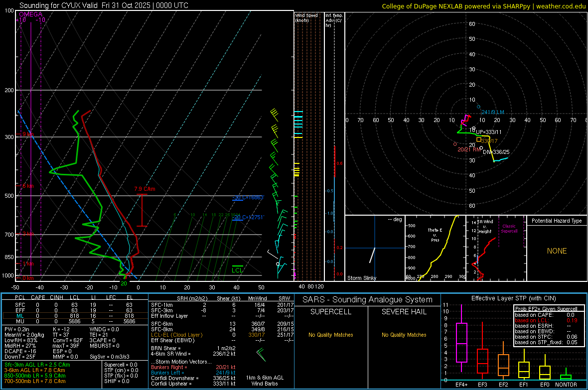Click the "MidRH = 27%" value

20,346
